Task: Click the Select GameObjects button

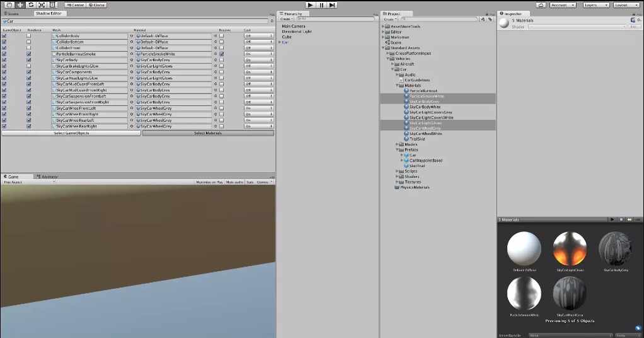Action: pyautogui.click(x=71, y=133)
